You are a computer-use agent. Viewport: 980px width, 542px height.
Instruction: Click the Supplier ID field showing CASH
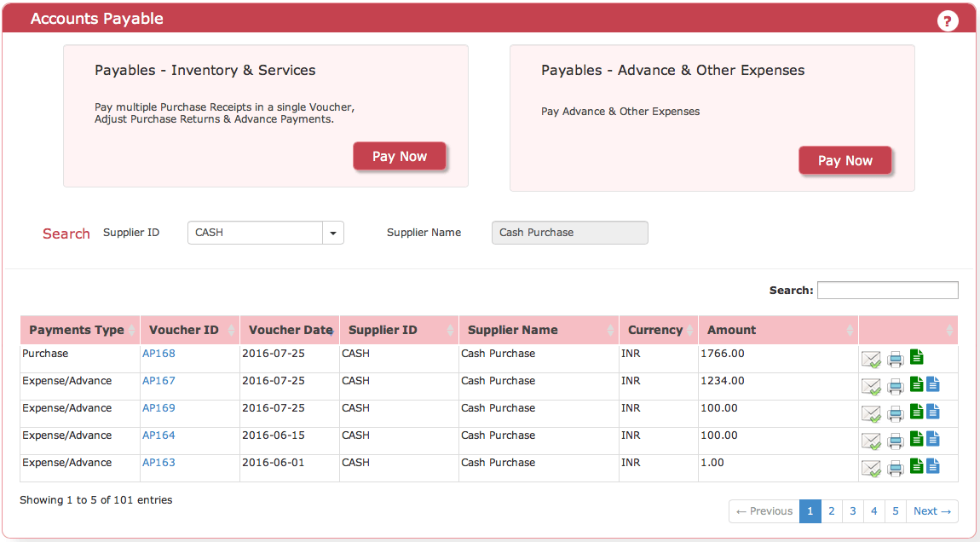pyautogui.click(x=255, y=233)
